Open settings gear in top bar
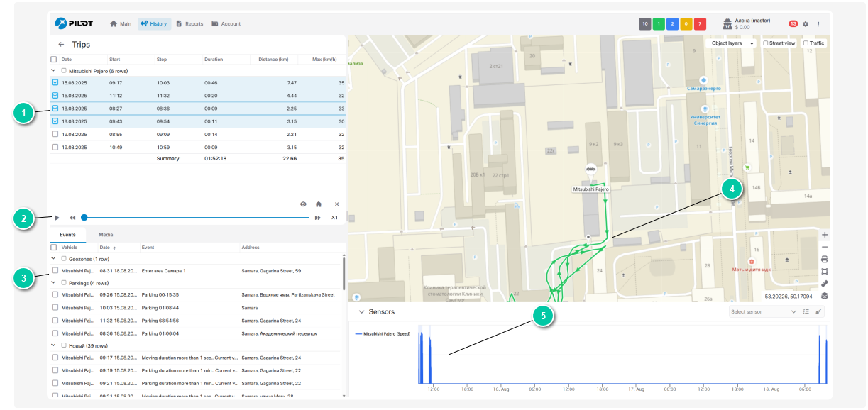868x410 pixels. point(806,23)
